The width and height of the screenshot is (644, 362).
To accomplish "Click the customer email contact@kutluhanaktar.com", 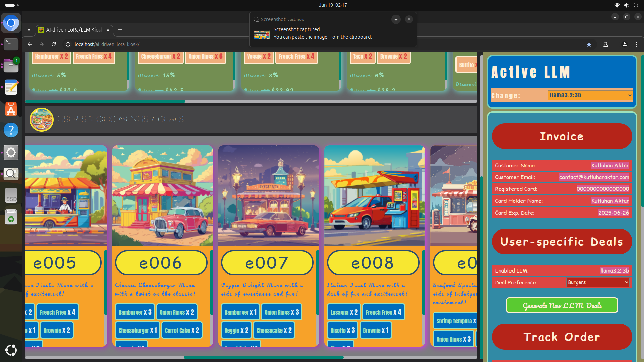I will [x=594, y=177].
